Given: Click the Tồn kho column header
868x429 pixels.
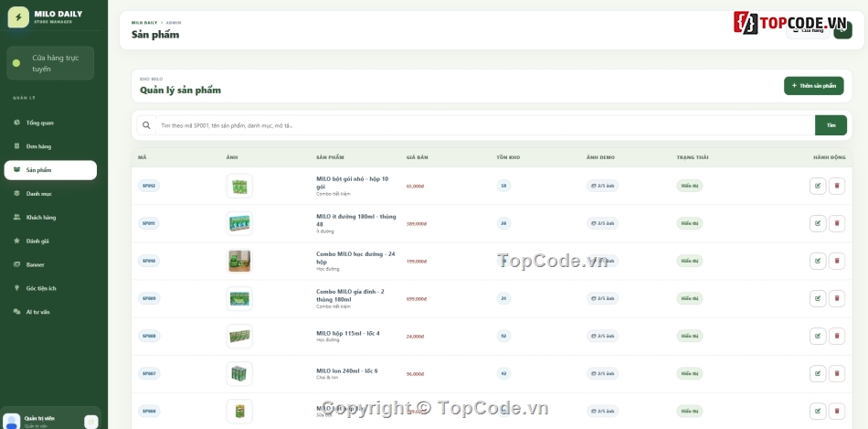Looking at the screenshot, I should pos(508,157).
